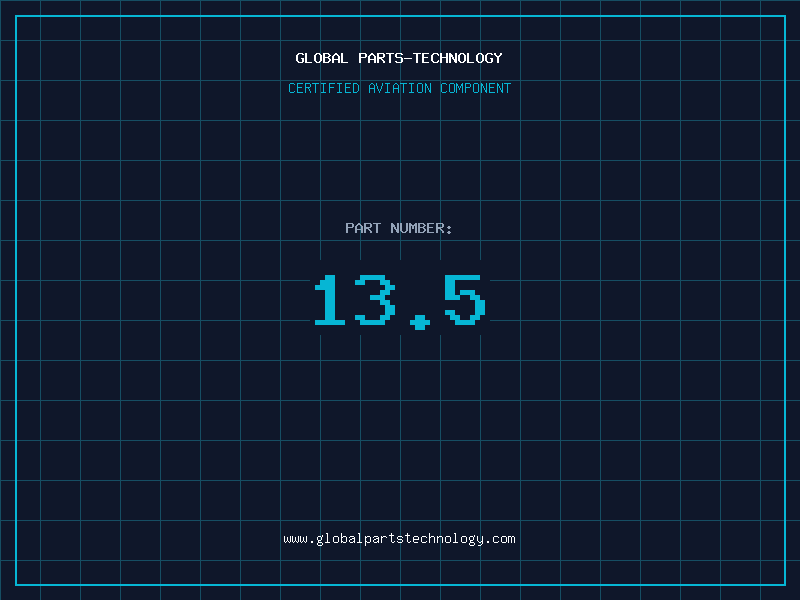Click the www prefix of the website address
Viewport: 800px width, 600px height.
point(295,539)
